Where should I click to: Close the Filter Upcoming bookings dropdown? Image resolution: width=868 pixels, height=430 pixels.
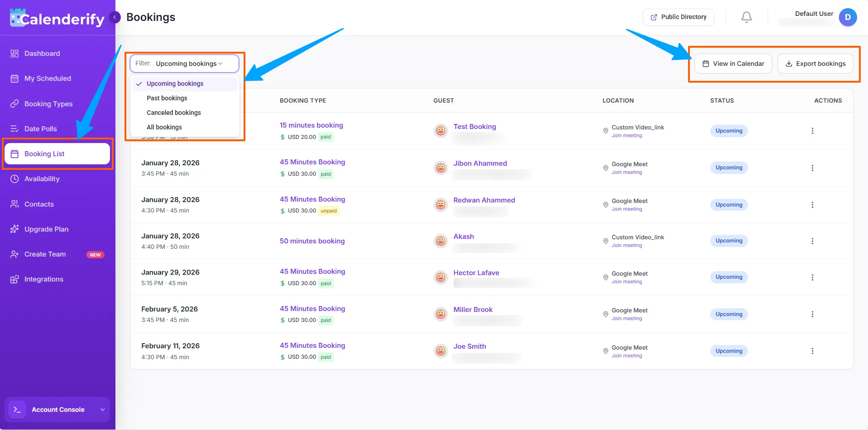pos(184,64)
